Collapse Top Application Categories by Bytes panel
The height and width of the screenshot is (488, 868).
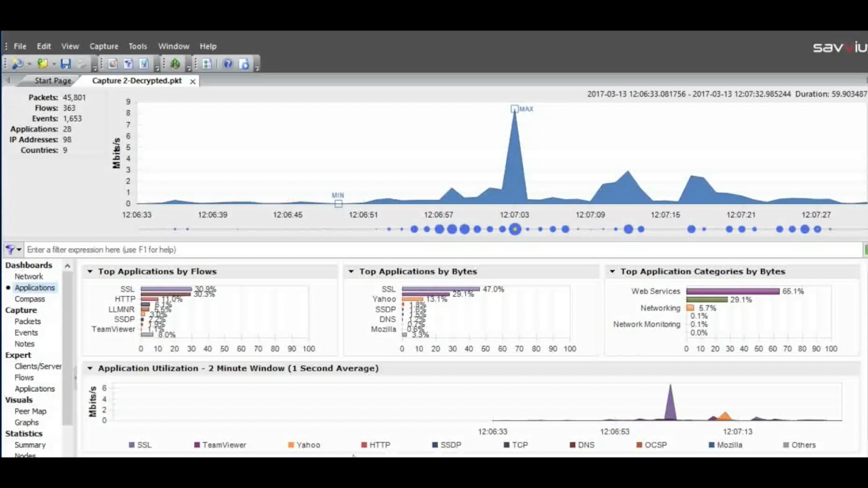tap(612, 271)
